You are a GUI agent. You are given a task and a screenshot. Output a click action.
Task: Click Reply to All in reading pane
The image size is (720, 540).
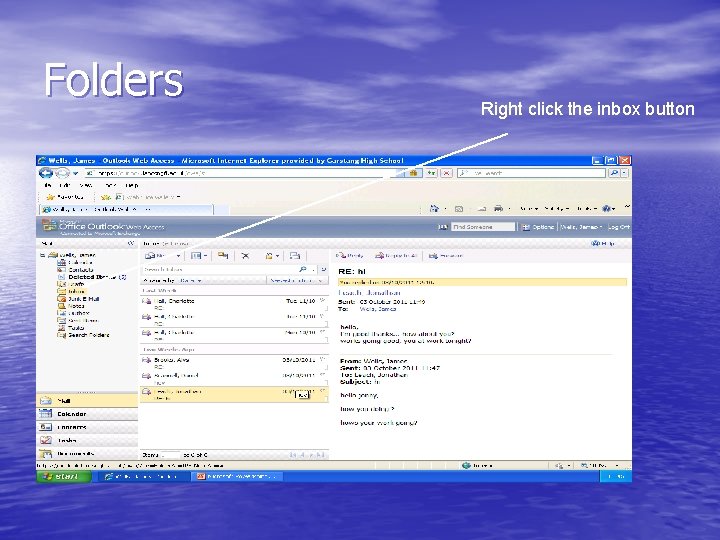(x=396, y=256)
